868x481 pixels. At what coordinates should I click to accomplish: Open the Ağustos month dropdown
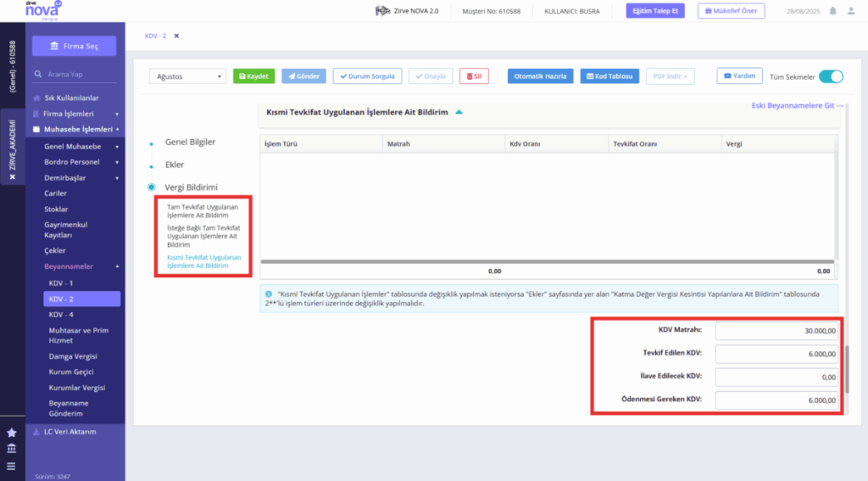click(x=187, y=76)
